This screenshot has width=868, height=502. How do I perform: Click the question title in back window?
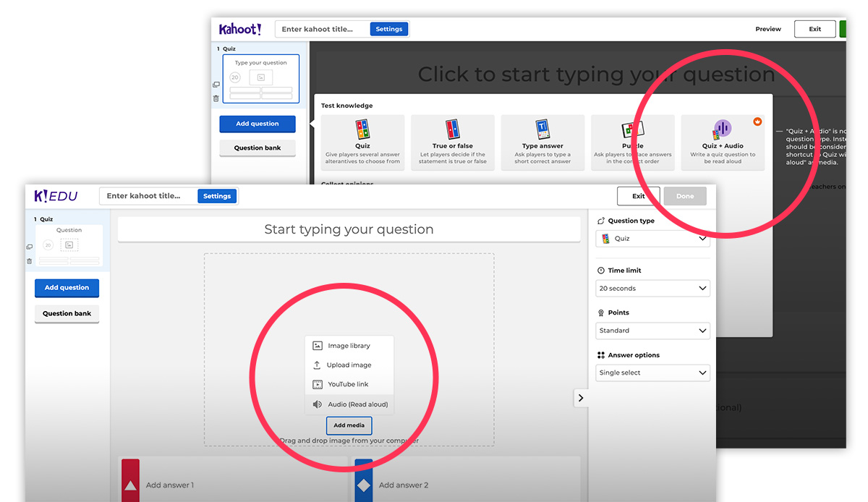click(x=596, y=75)
